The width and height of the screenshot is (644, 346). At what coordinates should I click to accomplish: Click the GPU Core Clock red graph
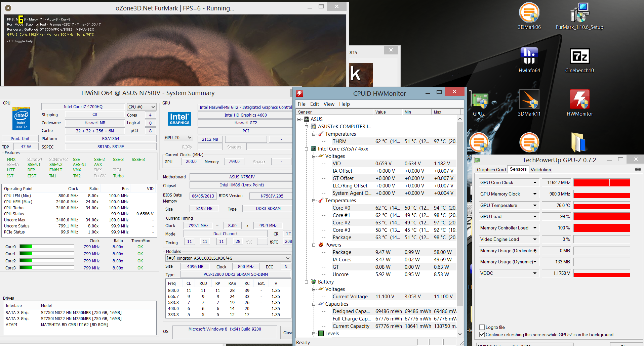tap(601, 183)
